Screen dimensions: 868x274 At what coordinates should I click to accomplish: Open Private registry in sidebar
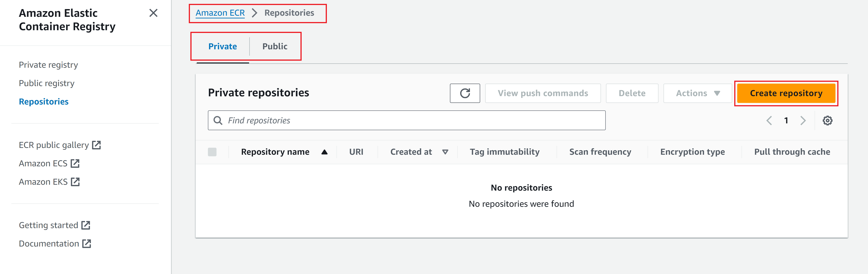coord(48,65)
